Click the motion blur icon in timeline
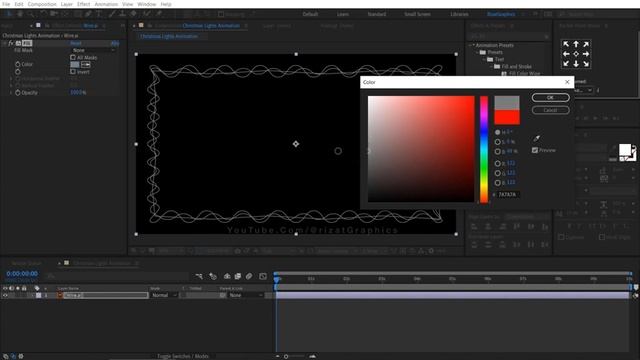The height and width of the screenshot is (360, 640). [249, 276]
